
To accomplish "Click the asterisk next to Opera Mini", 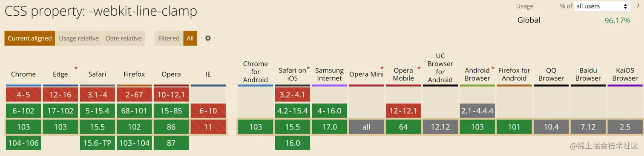I will click(x=382, y=68).
